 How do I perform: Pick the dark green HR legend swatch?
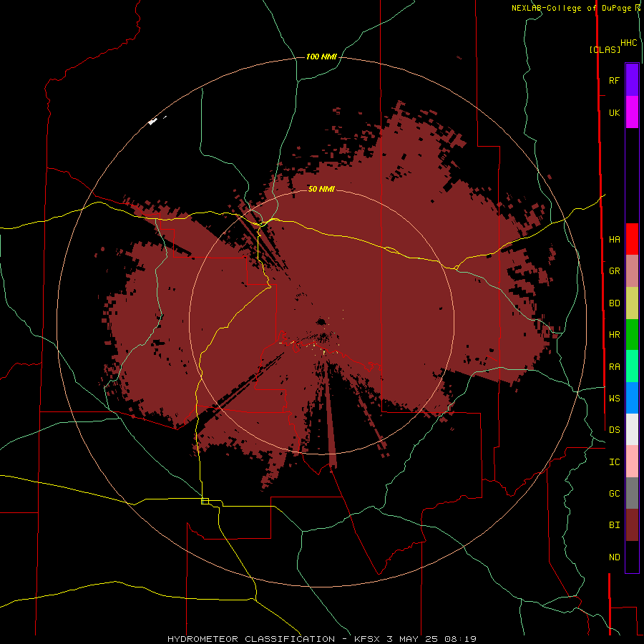[632, 335]
